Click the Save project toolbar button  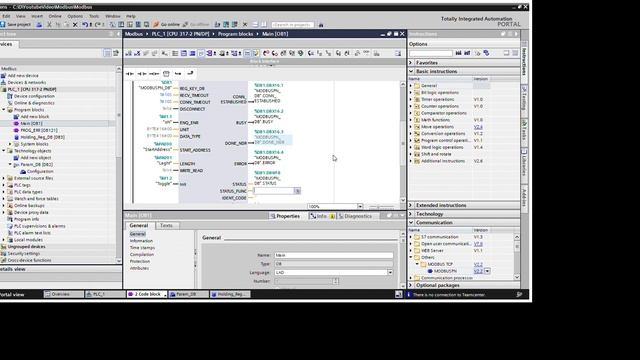coord(16,25)
